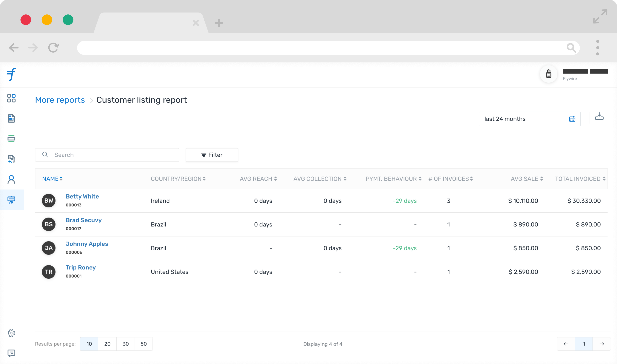Open Betty White customer record
Image resolution: width=617 pixels, height=364 pixels.
pyautogui.click(x=82, y=196)
